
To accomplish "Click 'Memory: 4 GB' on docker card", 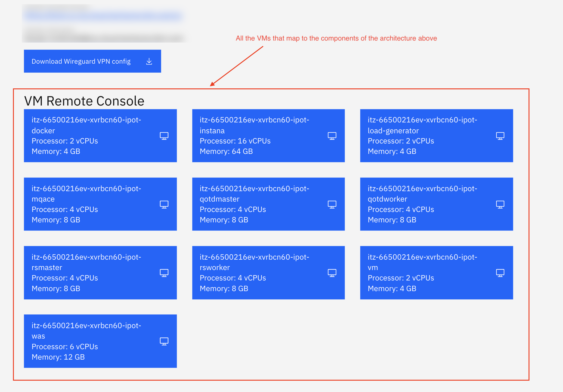I will [x=56, y=151].
